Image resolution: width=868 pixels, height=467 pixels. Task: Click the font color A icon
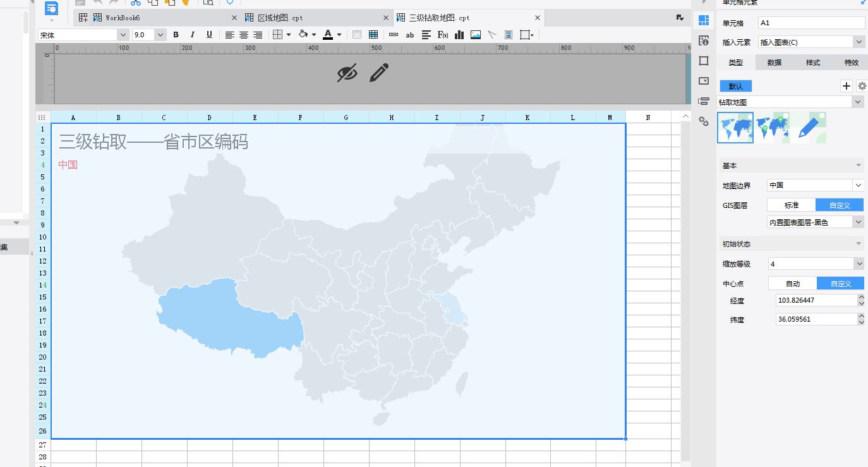pos(328,35)
